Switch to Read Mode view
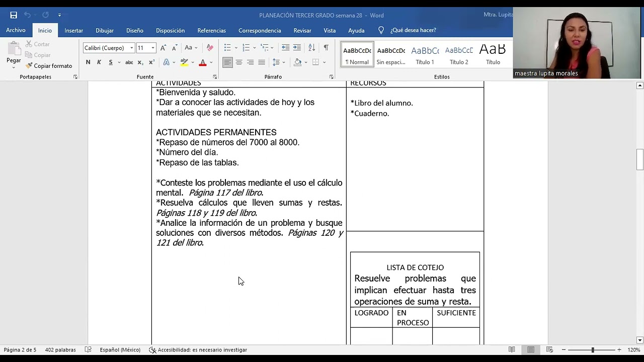The height and width of the screenshot is (362, 644). (x=512, y=349)
